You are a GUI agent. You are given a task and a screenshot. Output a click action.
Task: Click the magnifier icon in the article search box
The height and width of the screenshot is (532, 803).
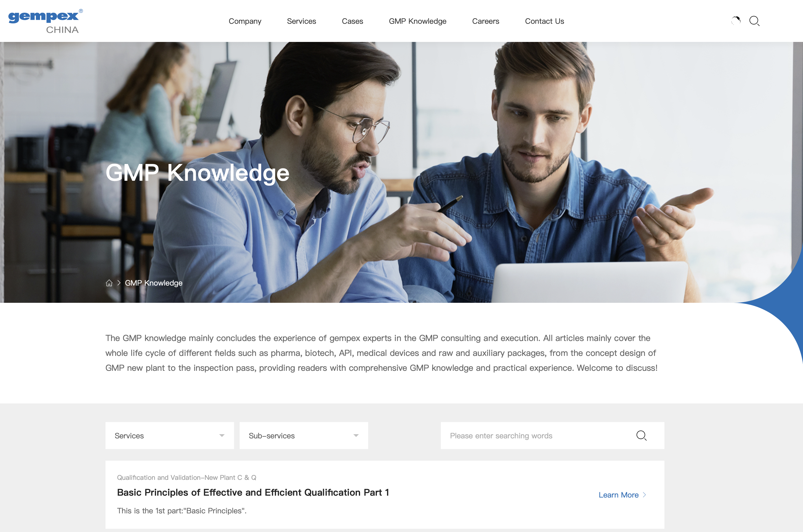coord(641,436)
